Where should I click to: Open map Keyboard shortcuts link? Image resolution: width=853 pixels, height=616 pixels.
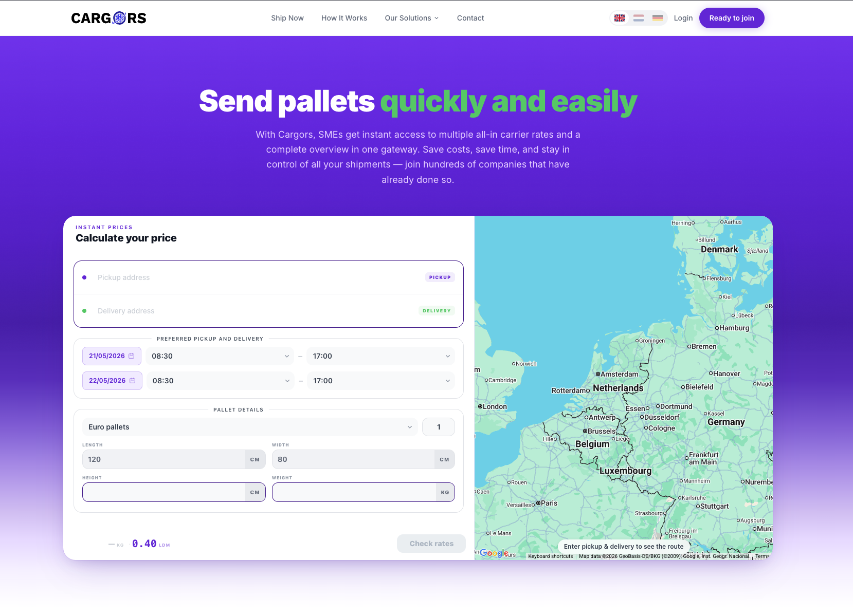pyautogui.click(x=550, y=556)
